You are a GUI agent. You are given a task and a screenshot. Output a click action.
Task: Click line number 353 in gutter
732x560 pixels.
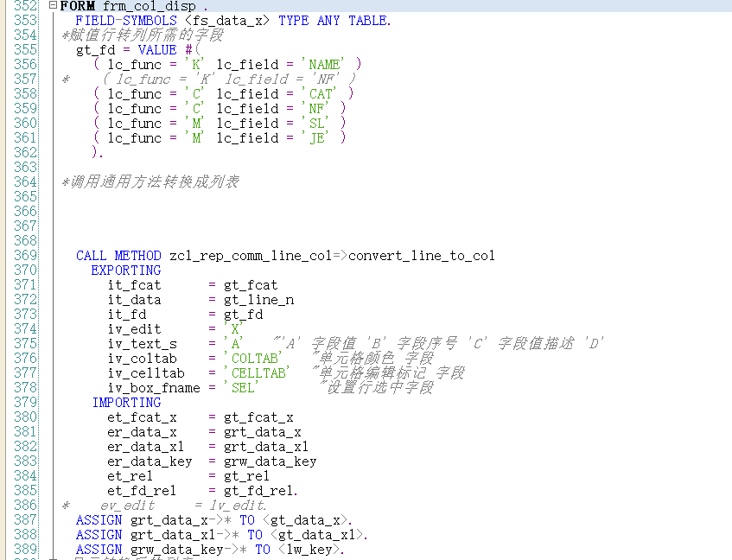click(25, 21)
